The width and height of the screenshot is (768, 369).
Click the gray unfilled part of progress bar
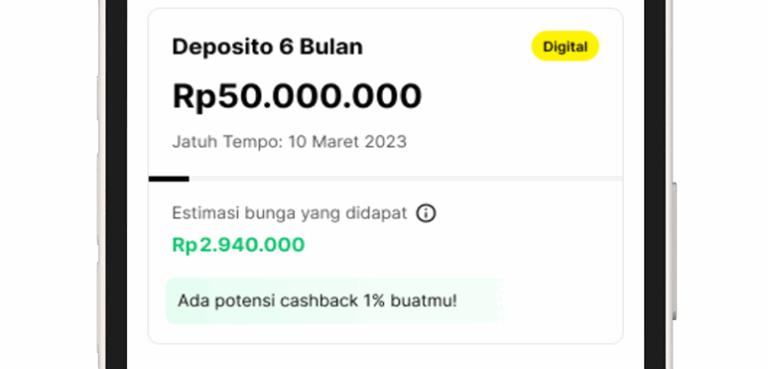406,179
